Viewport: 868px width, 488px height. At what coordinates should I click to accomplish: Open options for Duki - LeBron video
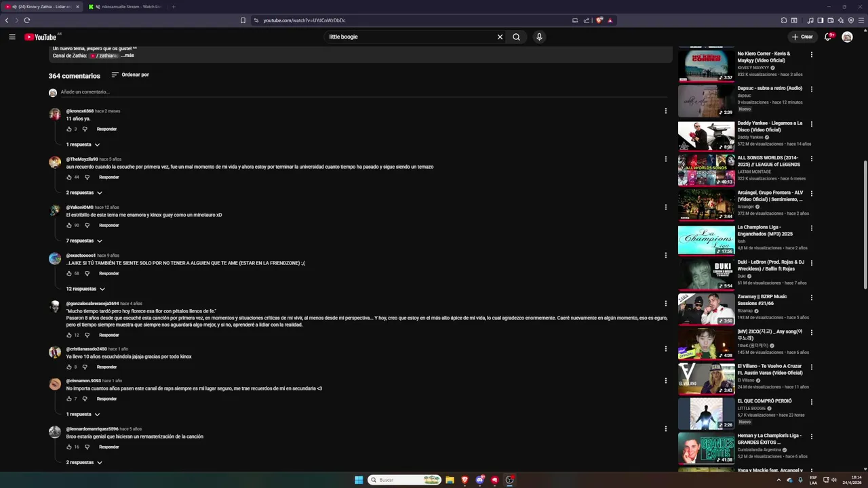click(x=811, y=263)
